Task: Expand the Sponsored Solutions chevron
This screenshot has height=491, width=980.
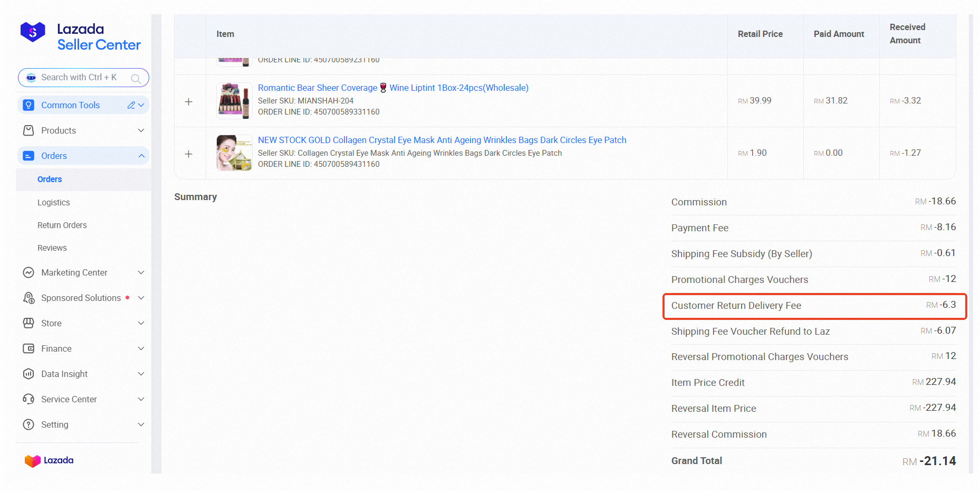Action: click(x=141, y=298)
